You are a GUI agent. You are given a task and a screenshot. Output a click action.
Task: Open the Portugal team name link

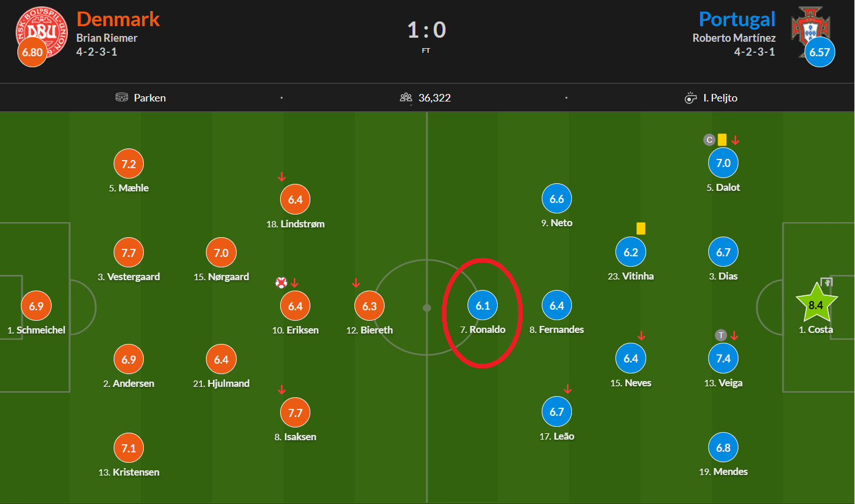(x=737, y=19)
